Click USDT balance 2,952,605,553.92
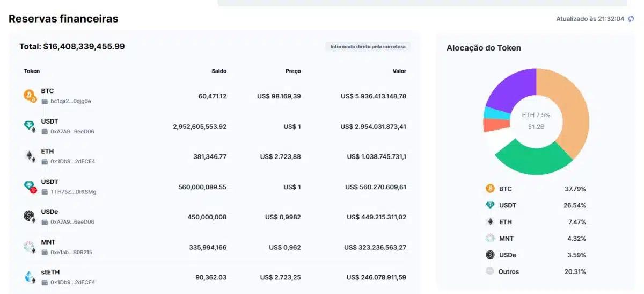 click(200, 126)
